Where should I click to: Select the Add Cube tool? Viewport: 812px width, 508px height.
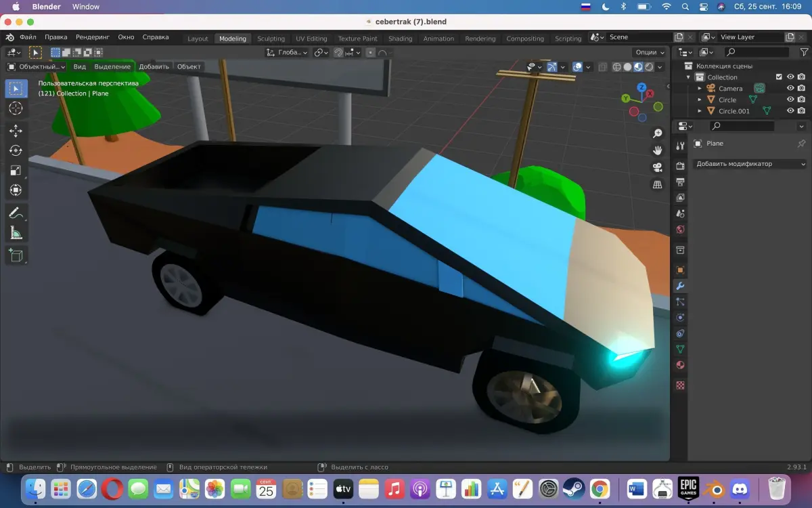16,255
